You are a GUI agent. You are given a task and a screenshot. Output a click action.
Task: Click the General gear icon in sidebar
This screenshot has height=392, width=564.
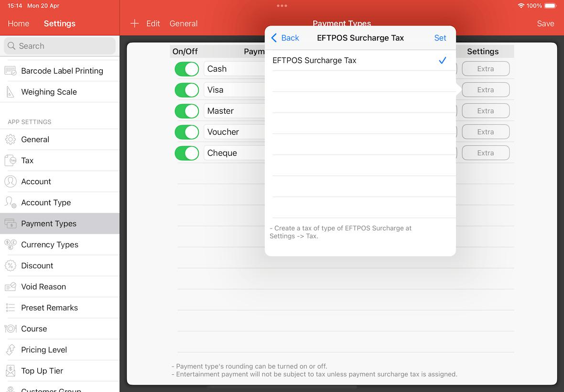click(11, 140)
